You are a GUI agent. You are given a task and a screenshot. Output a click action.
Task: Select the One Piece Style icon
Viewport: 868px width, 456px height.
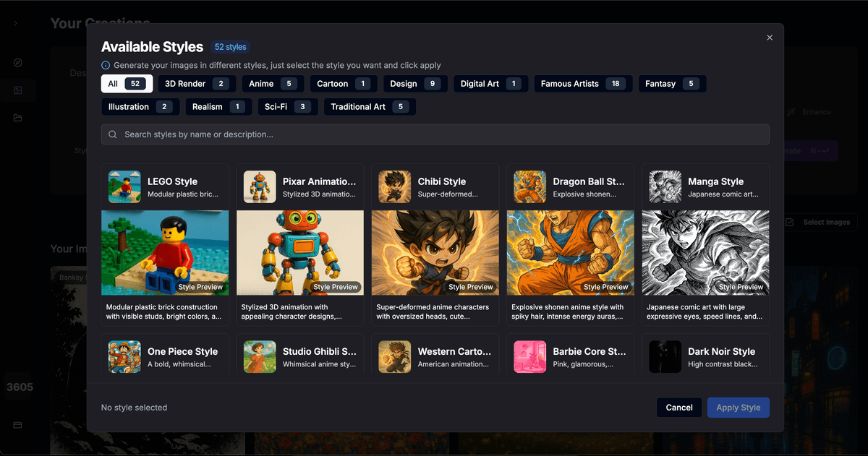pyautogui.click(x=124, y=356)
